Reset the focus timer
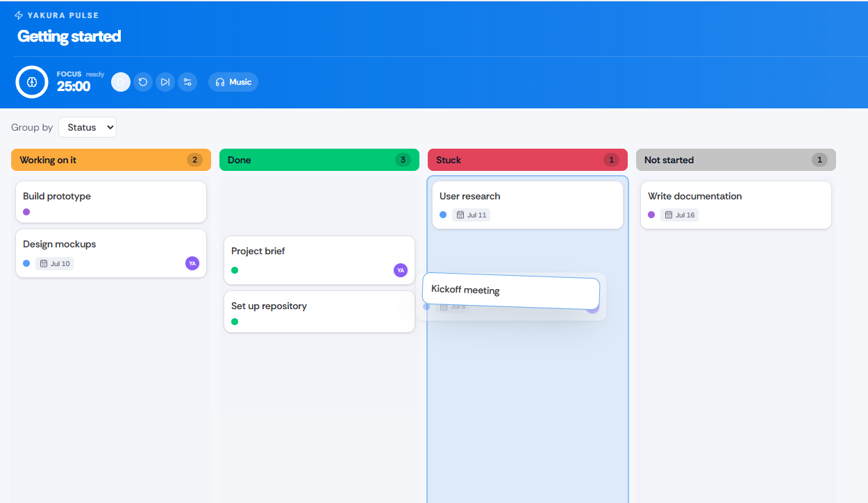Viewport: 868px width, 503px height. (x=143, y=82)
